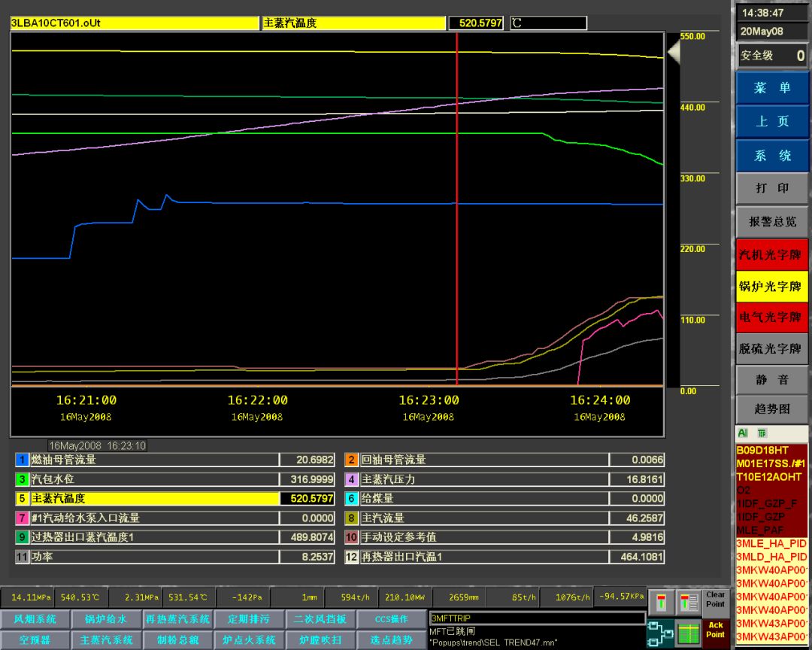Select olive swatch 8 主汽流量

(351, 518)
